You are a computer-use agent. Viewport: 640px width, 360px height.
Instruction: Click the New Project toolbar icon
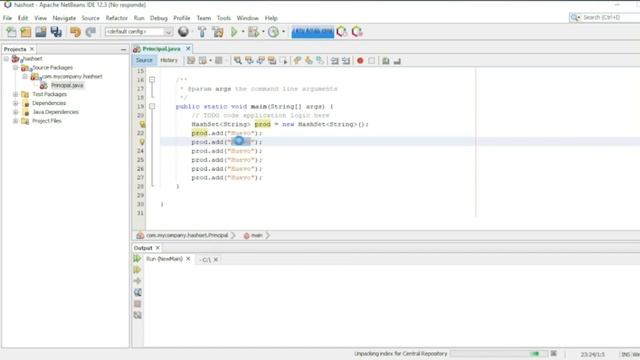(26, 32)
